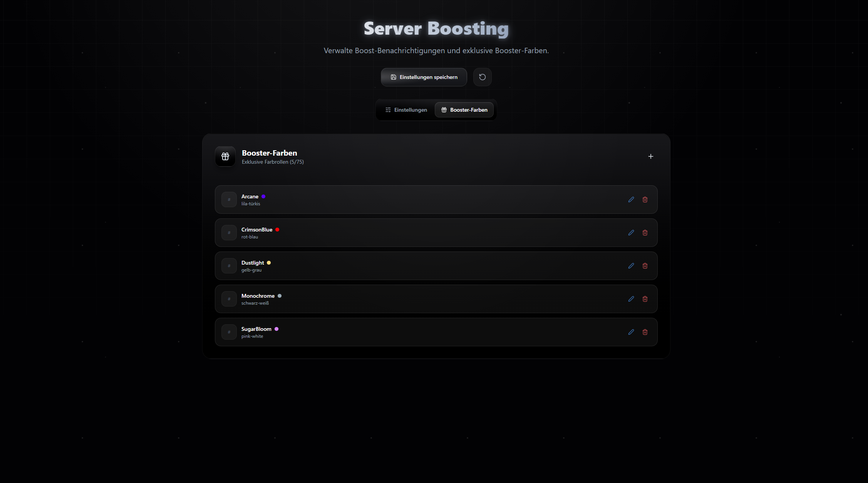Click the red color dot beside CrimsonBlue
This screenshot has height=483, width=868.
(277, 230)
